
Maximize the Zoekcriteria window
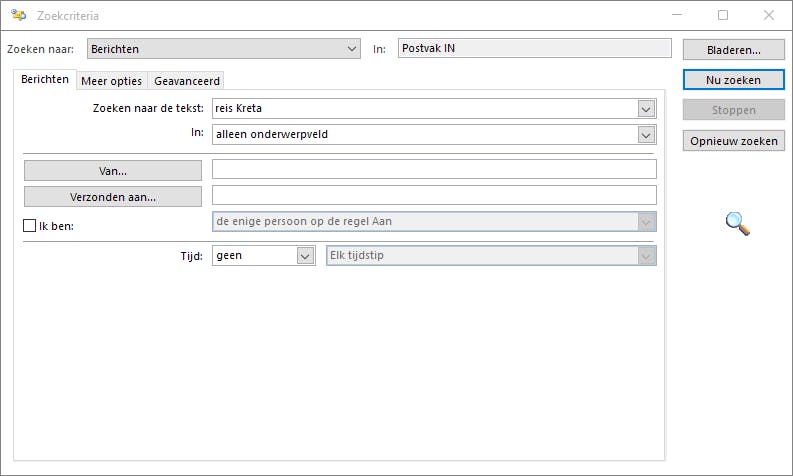click(722, 15)
